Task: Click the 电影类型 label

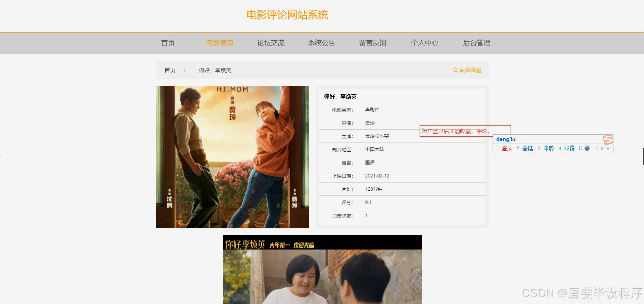Action: [343, 110]
